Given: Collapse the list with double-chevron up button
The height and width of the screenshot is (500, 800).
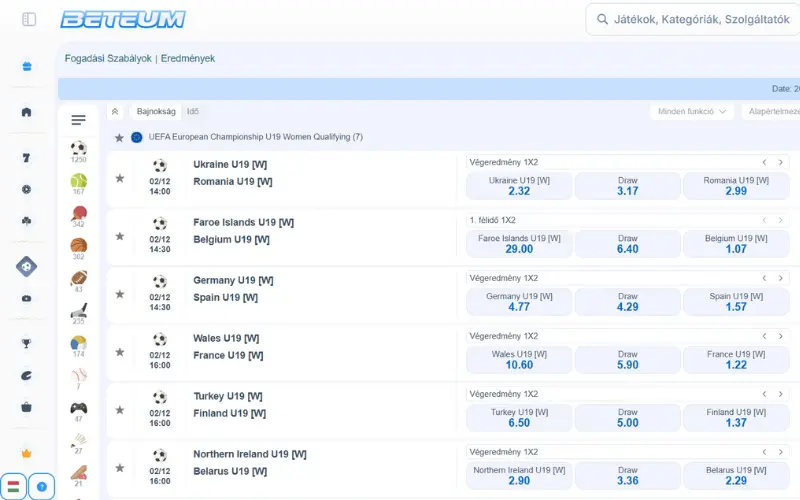Looking at the screenshot, I should point(115,112).
